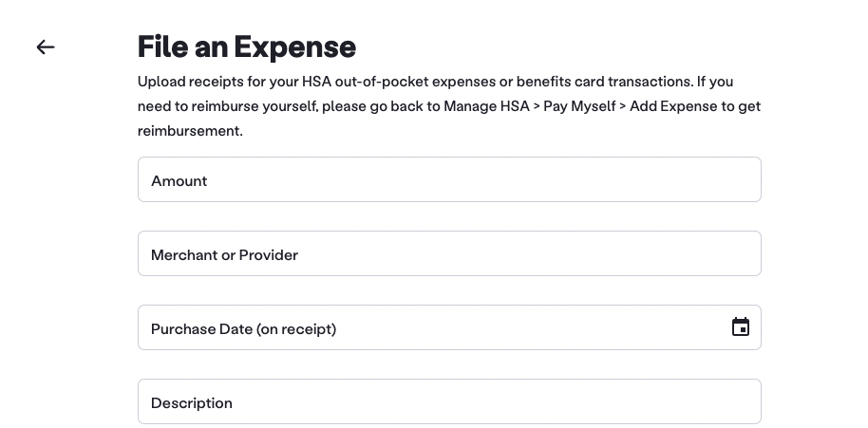Click the word "reimbursement." ending the paragraph
Screen dimensions: 868x428
point(190,131)
